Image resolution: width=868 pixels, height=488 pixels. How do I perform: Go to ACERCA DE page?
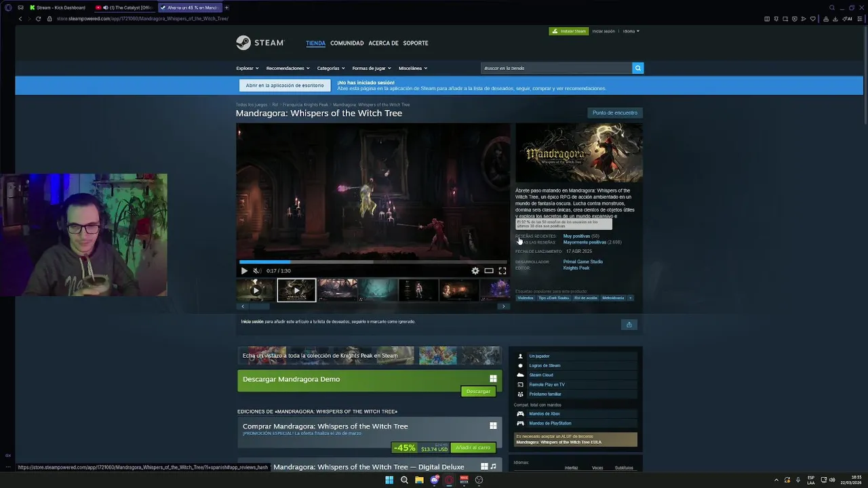click(x=383, y=43)
